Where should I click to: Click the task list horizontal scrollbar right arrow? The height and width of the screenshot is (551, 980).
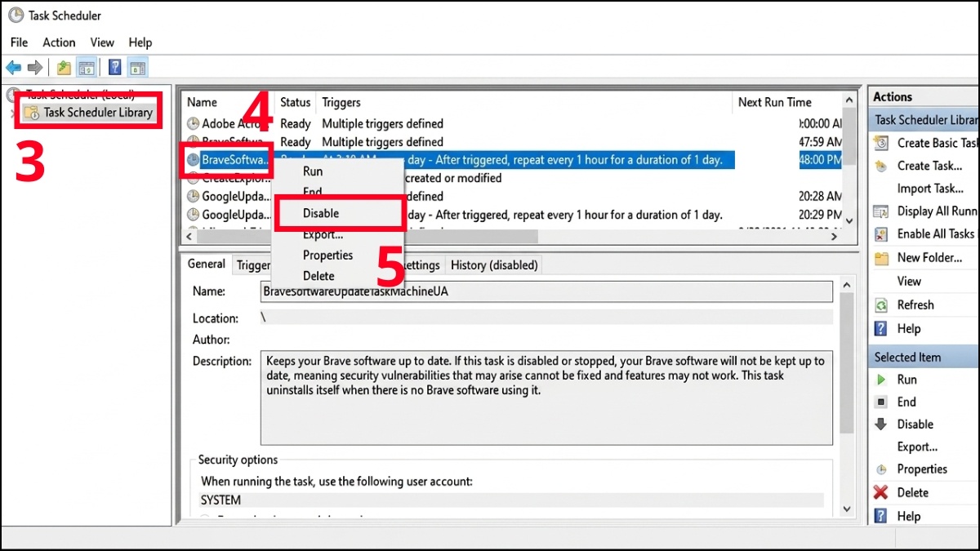tap(834, 236)
